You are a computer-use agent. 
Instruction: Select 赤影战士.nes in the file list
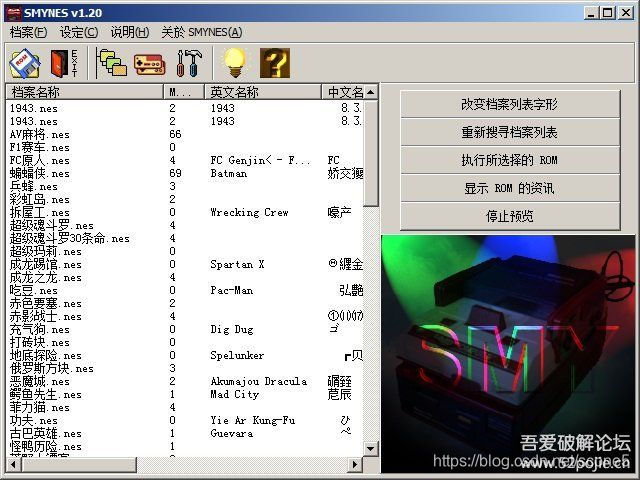[x=46, y=317]
